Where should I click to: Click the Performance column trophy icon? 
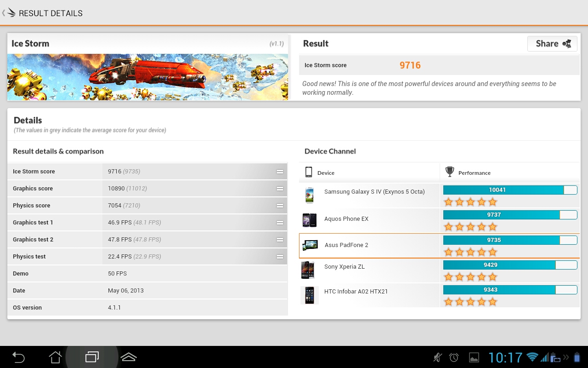tap(450, 172)
